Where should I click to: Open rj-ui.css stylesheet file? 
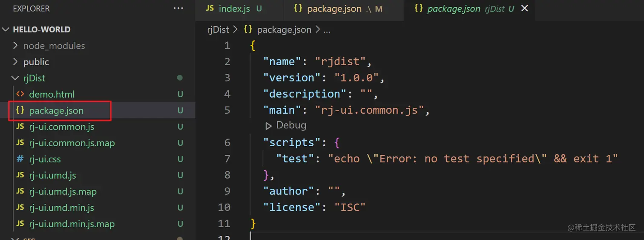coord(45,159)
